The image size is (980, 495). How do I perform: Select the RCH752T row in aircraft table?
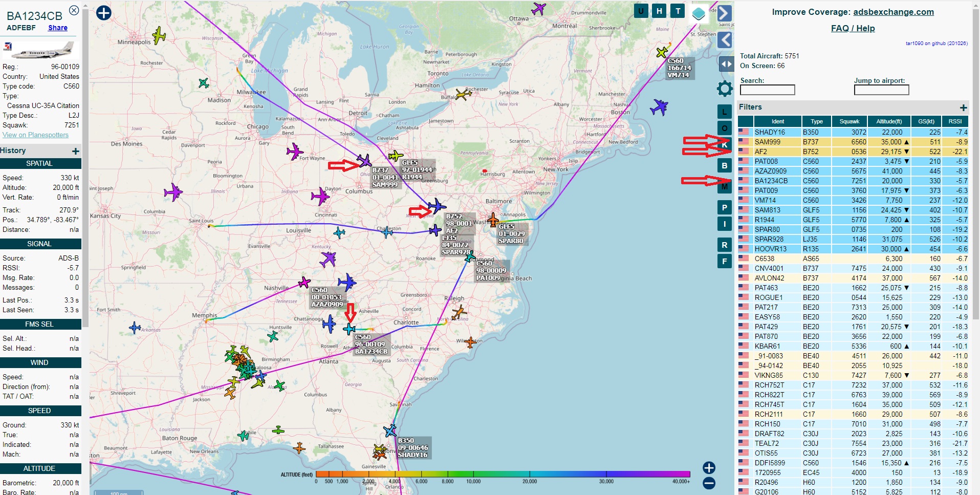[853, 385]
